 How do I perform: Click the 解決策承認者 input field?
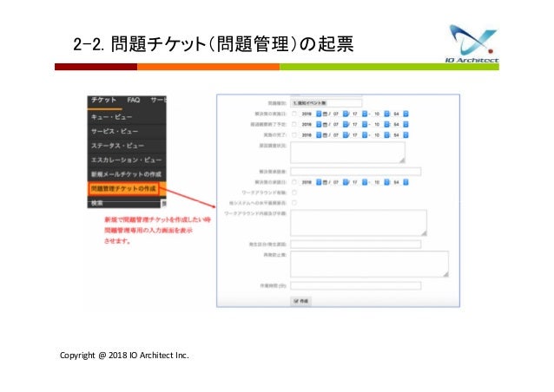(x=356, y=172)
